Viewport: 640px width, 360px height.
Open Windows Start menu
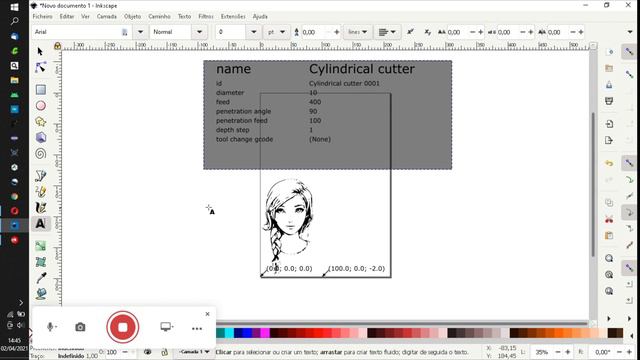[14, 7]
